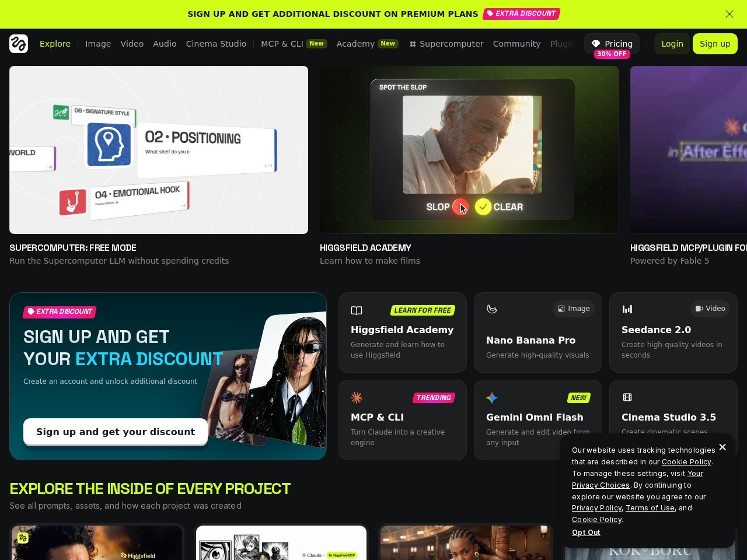
Task: Click the film icon on Cinema Studio 3.5 card
Action: click(627, 397)
